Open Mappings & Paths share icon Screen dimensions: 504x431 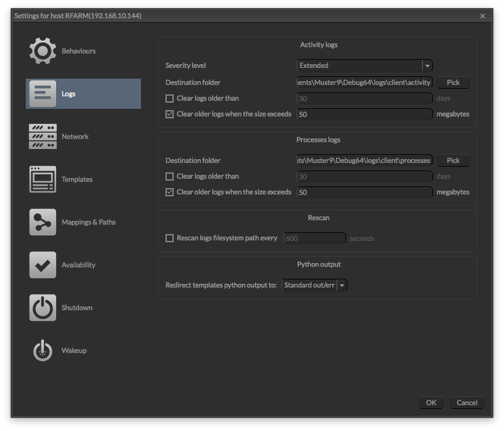point(43,222)
